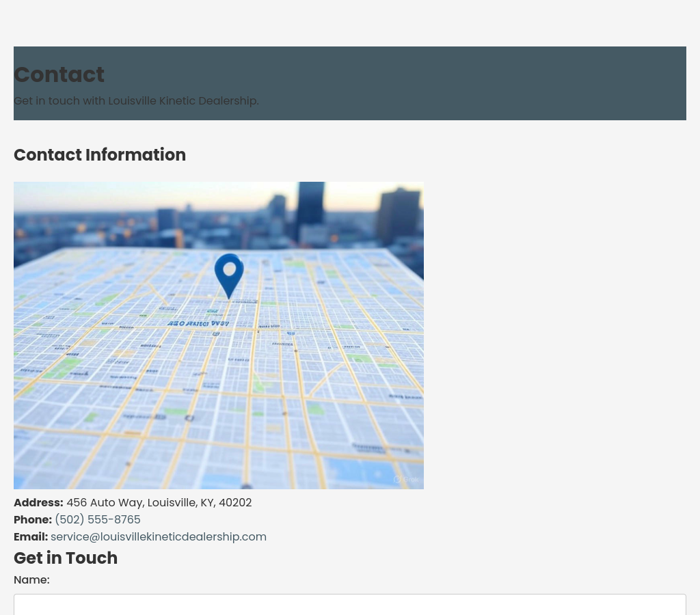This screenshot has height=615, width=700.
Task: Click the Contact Information heading
Action: pos(100,155)
